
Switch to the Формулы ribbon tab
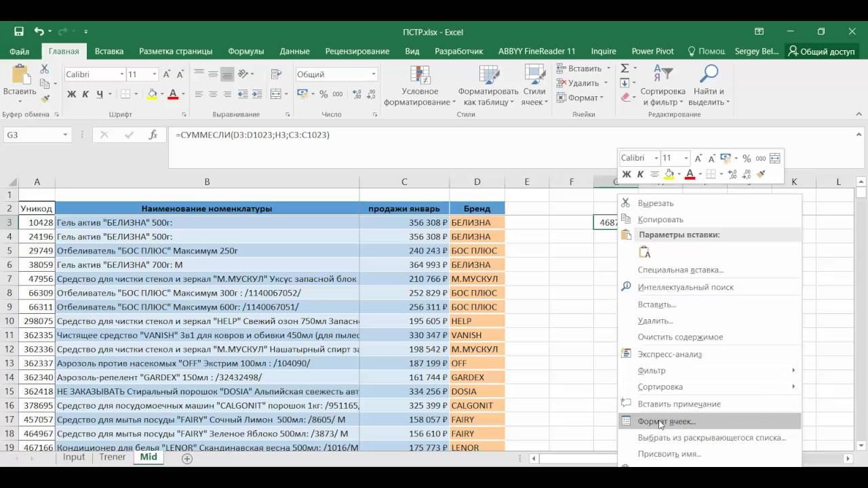pos(245,51)
